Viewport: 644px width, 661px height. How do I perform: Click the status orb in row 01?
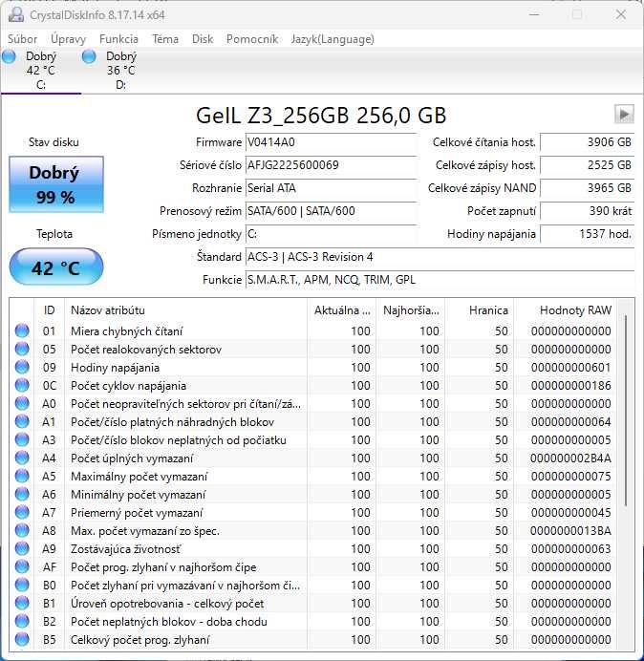pos(22,330)
